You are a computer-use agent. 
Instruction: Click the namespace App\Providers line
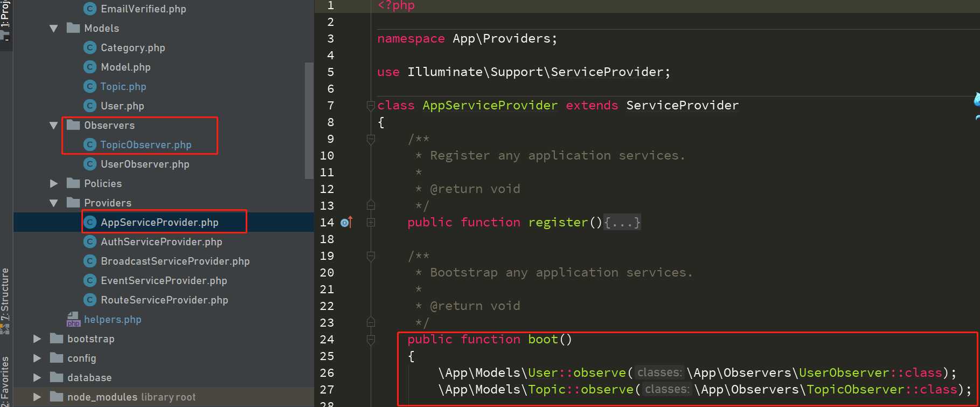tap(467, 38)
